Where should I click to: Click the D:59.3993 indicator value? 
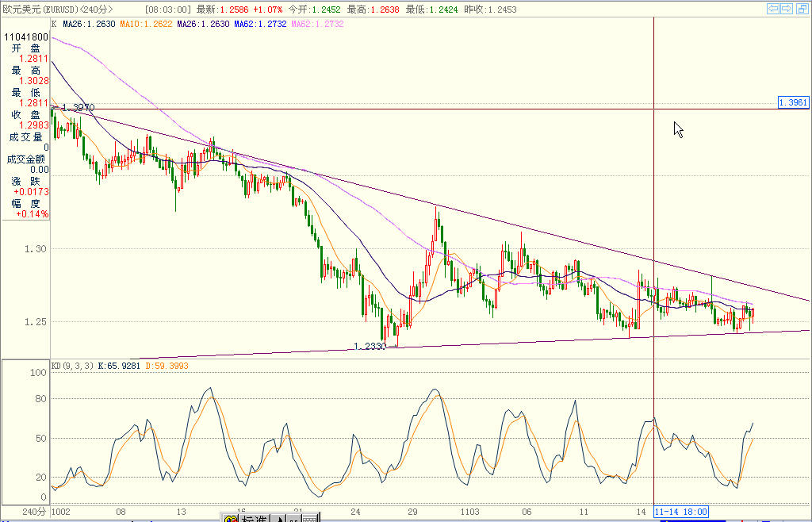point(167,366)
